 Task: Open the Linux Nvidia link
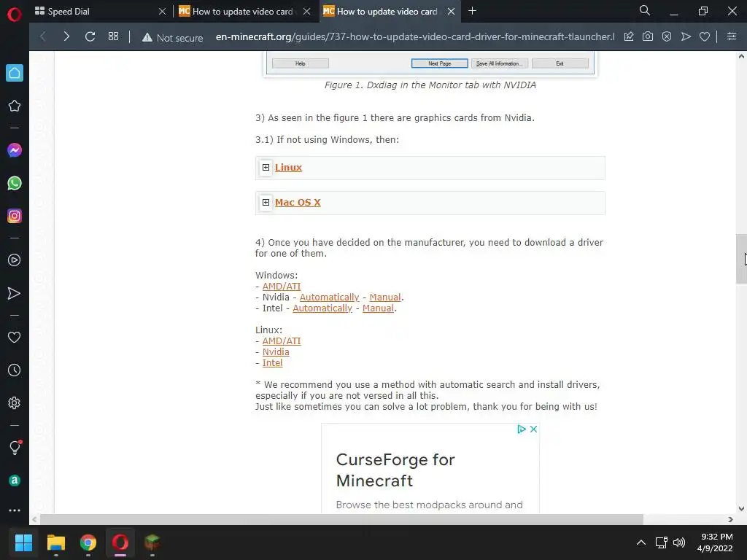point(276,352)
